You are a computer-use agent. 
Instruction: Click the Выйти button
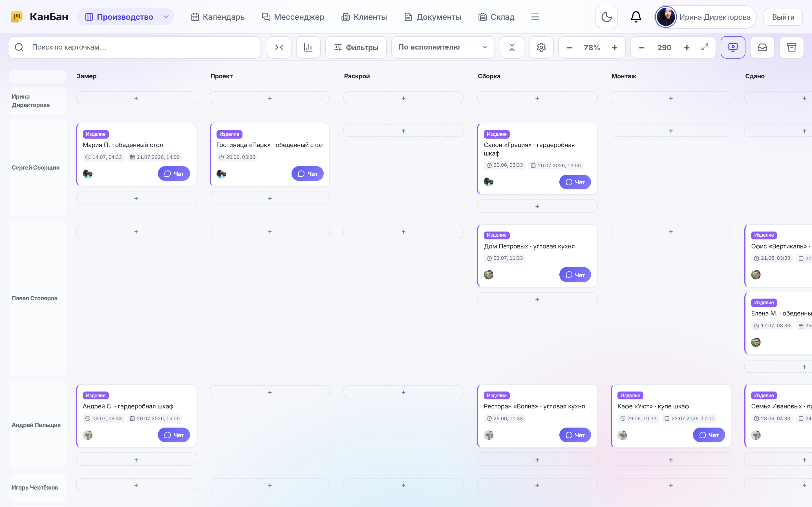pyautogui.click(x=783, y=17)
